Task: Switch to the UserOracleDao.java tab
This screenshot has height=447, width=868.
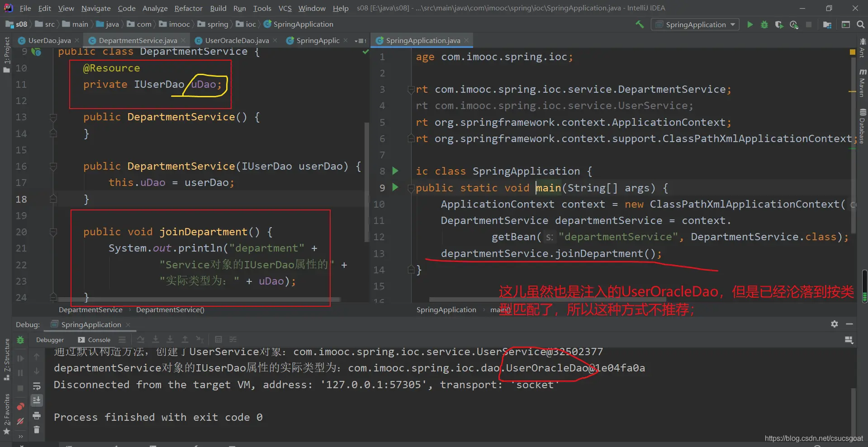Action: point(237,41)
